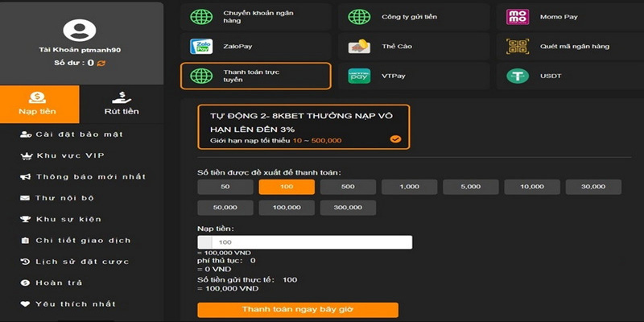Click the balance refresh icon
This screenshot has height=322, width=644.
click(101, 62)
